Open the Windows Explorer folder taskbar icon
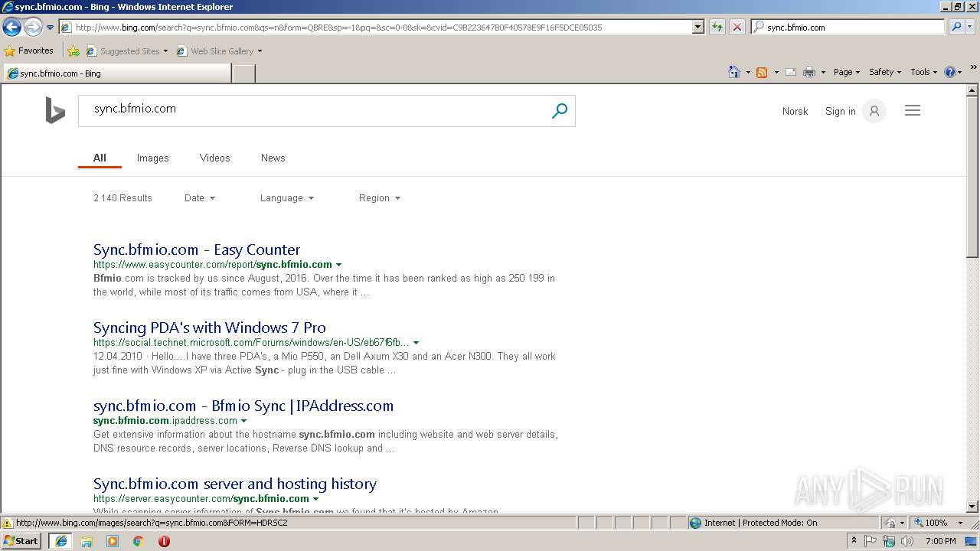This screenshot has width=980, height=551. pyautogui.click(x=87, y=541)
